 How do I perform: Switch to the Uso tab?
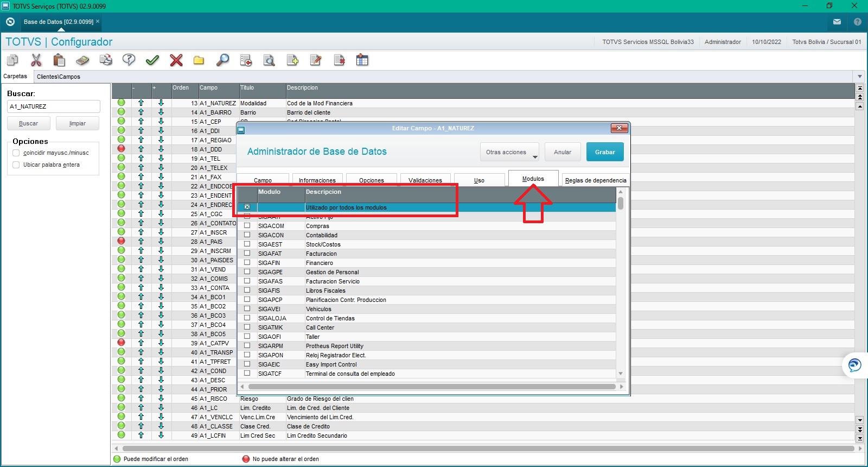pos(480,180)
